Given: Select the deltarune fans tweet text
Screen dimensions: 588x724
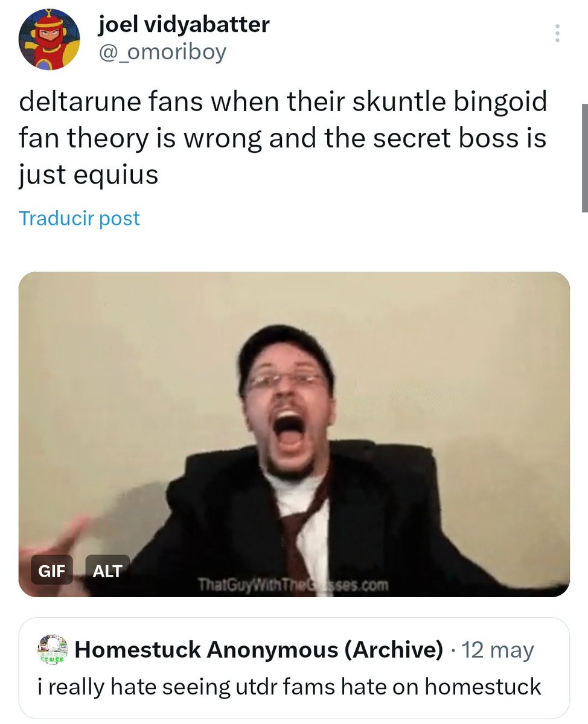Looking at the screenshot, I should point(283,138).
